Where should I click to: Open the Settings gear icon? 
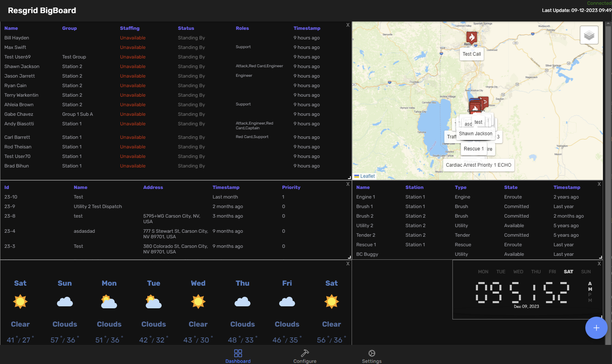pos(372,353)
